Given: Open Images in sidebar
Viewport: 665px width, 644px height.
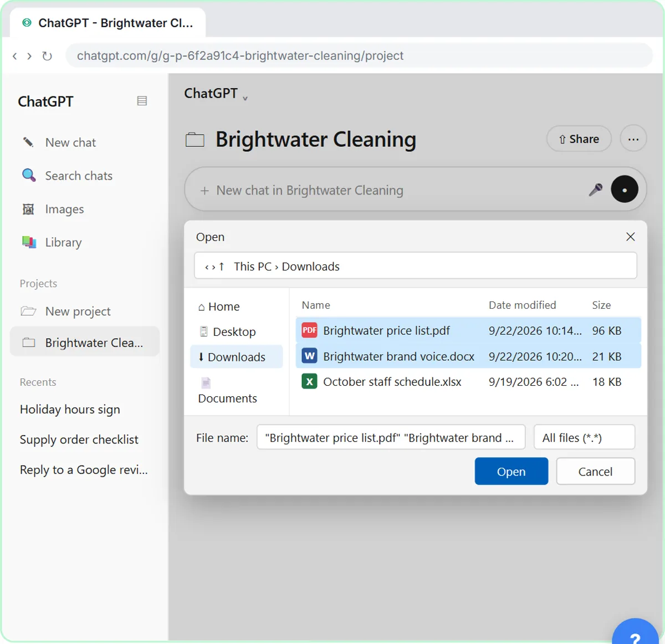Looking at the screenshot, I should pos(64,209).
